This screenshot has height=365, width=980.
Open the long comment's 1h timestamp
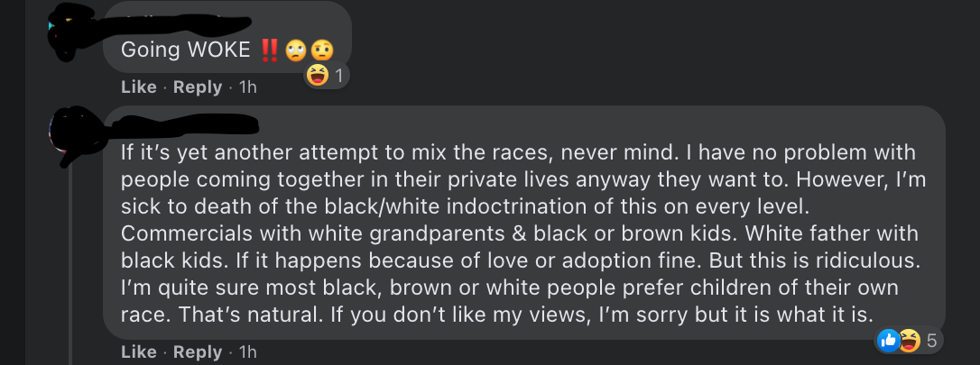(247, 351)
